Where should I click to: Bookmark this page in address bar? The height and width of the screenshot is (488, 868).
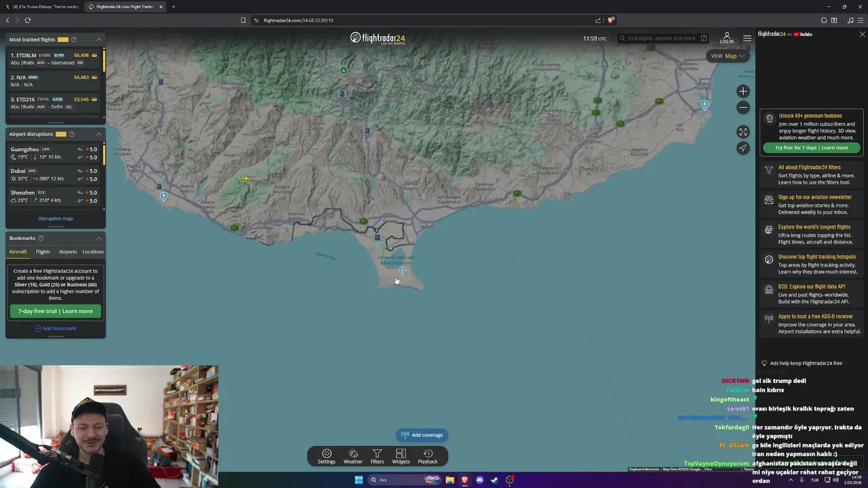point(243,20)
